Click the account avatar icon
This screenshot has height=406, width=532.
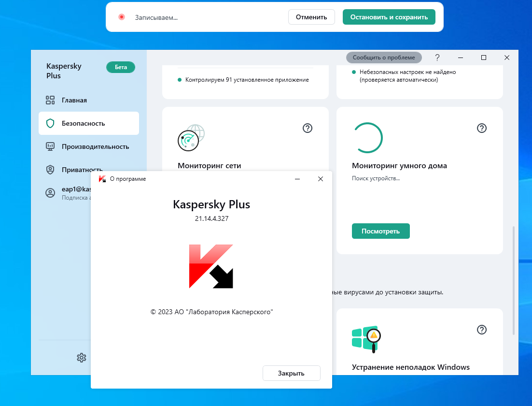click(x=50, y=193)
